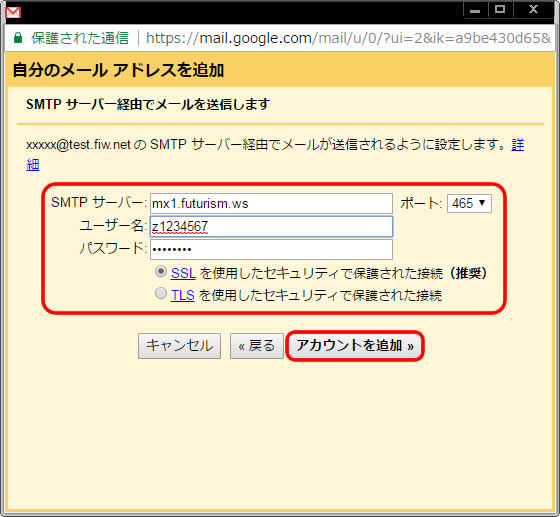The width and height of the screenshot is (560, 517).
Task: Maximize the Gmail popup window
Action: pyautogui.click(x=500, y=10)
